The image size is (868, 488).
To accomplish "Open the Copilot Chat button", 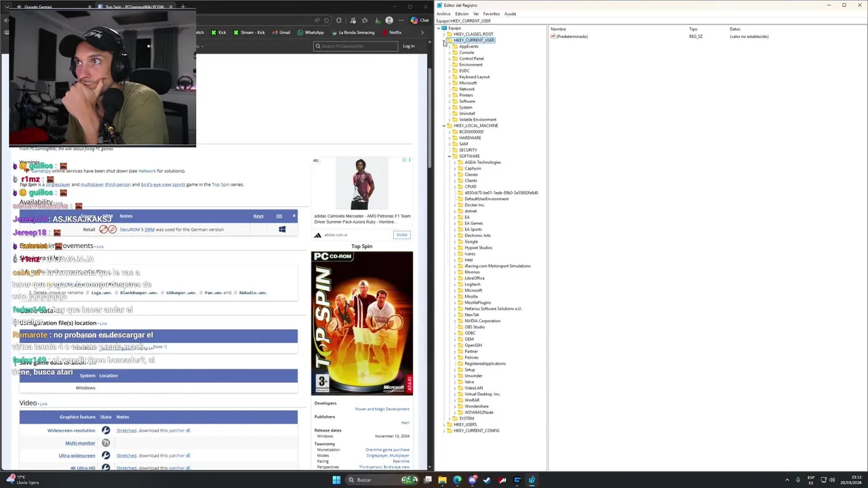I will 420,20.
